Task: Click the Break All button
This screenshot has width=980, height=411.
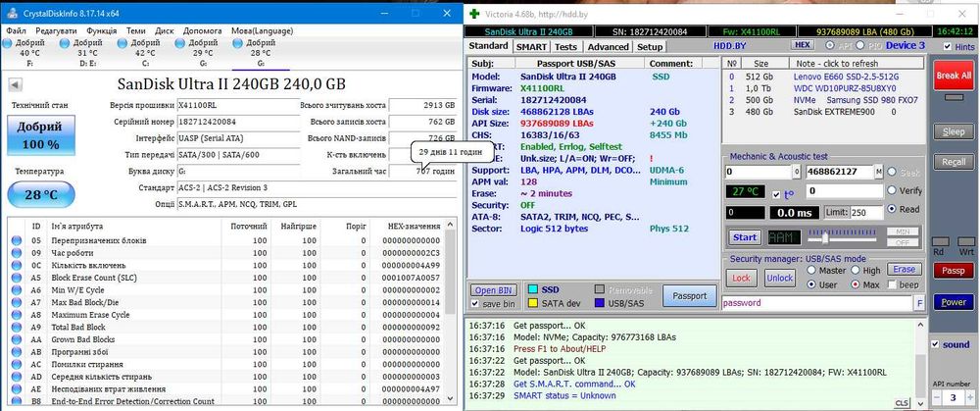Action: click(x=954, y=76)
